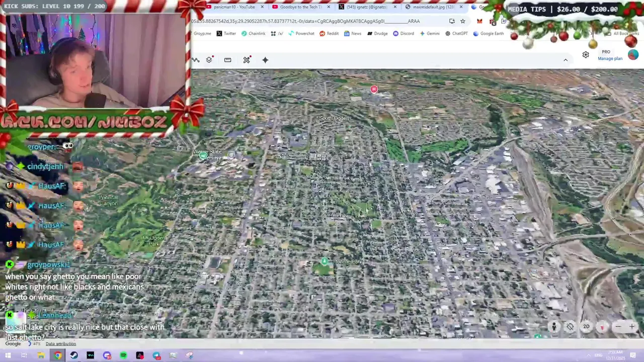Open Spotify from the taskbar
Viewport: 644px width, 362px height.
123,355
